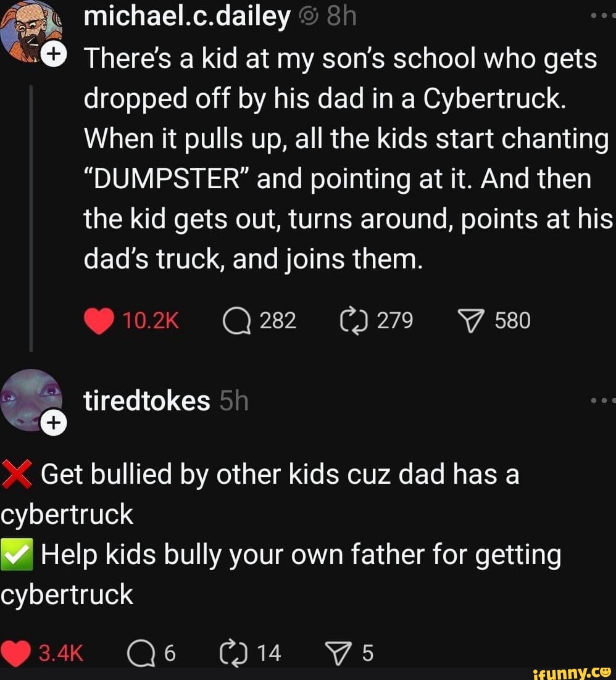Image resolution: width=616 pixels, height=680 pixels.
Task: Follow tiredtokes using the plus badge
Action: [53, 423]
